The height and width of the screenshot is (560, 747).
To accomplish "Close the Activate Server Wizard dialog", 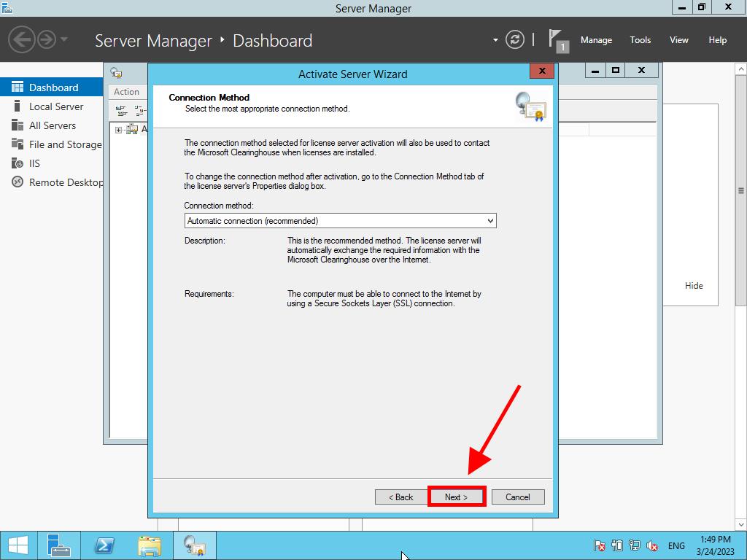I will [x=542, y=71].
